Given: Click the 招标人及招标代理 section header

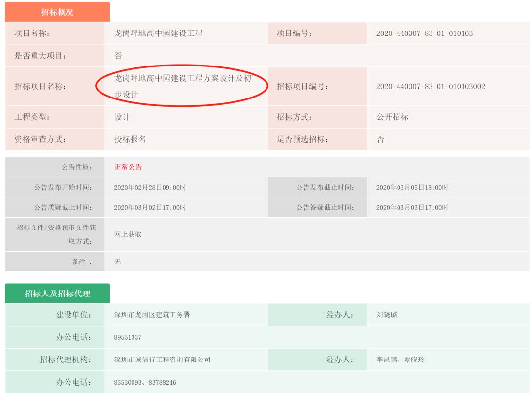Looking at the screenshot, I should (x=57, y=293).
